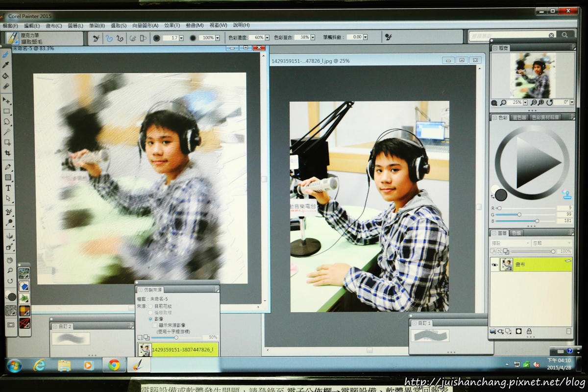Screen dimensions: 588x392
Task: Click the blue B color slider
Action: tap(525, 221)
